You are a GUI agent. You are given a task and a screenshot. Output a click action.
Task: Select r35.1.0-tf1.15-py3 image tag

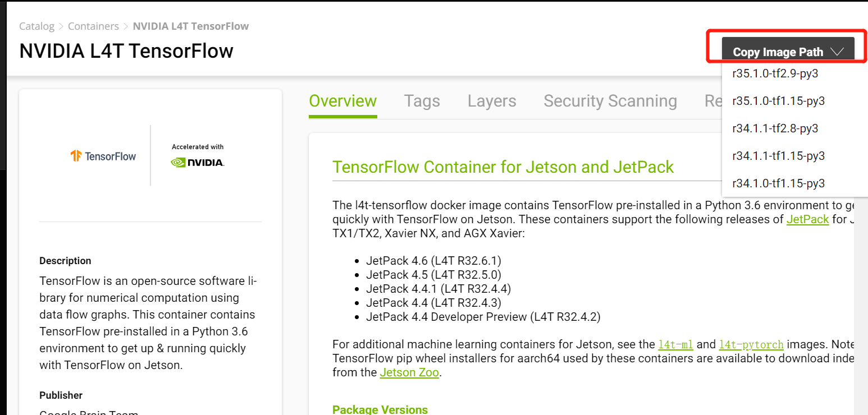click(x=778, y=101)
